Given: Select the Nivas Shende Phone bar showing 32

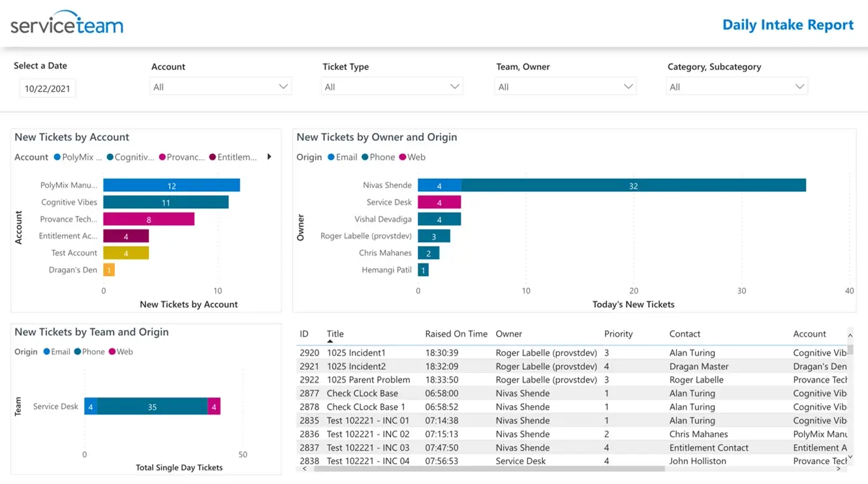Looking at the screenshot, I should click(x=633, y=186).
